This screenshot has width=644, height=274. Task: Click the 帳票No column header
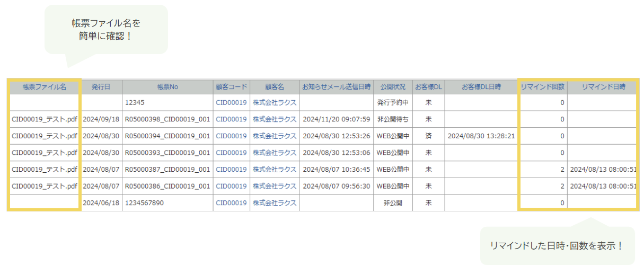point(167,87)
